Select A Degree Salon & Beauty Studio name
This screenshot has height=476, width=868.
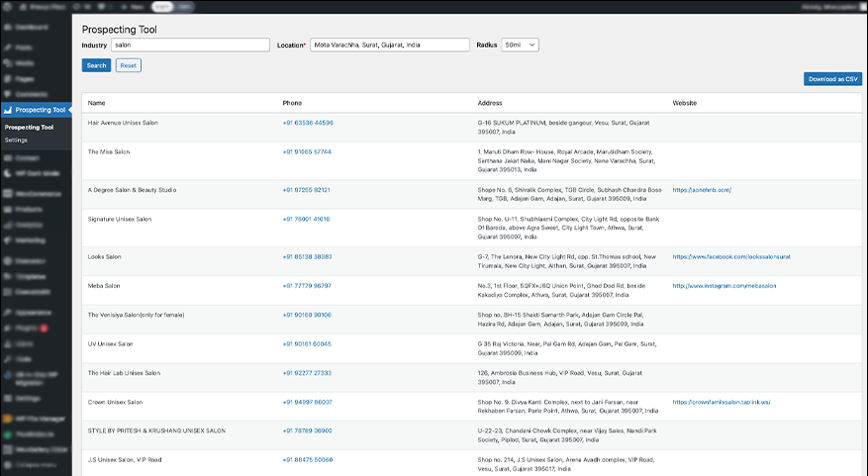point(132,190)
